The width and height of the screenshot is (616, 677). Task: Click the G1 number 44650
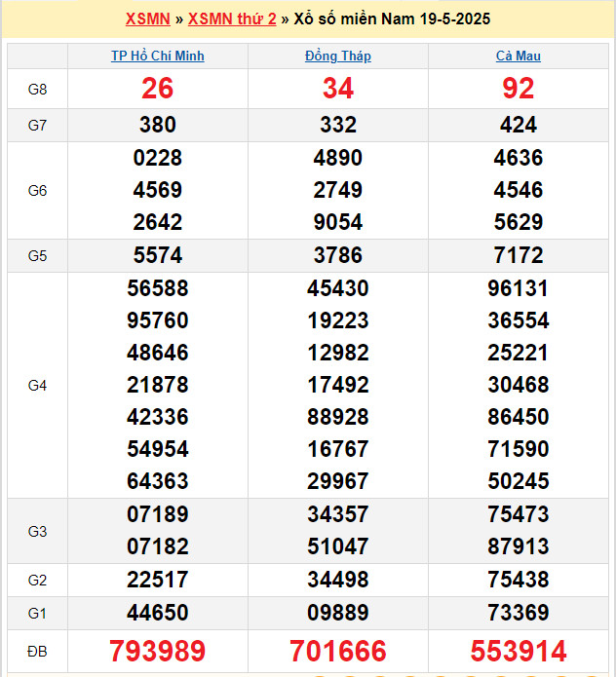pyautogui.click(x=158, y=613)
